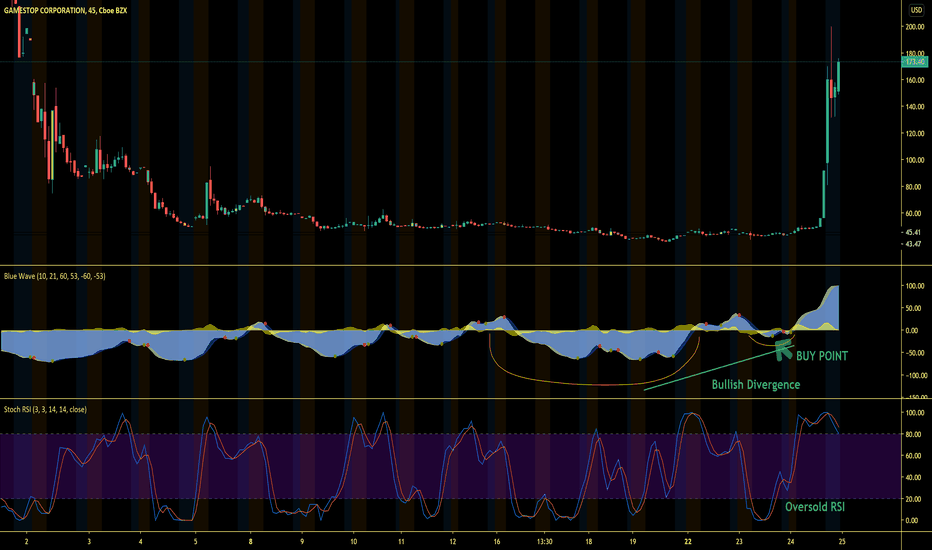Viewport: 932px width, 550px height.
Task: Click the GAMESTOP CORPORATION symbol title
Action: tap(65, 11)
